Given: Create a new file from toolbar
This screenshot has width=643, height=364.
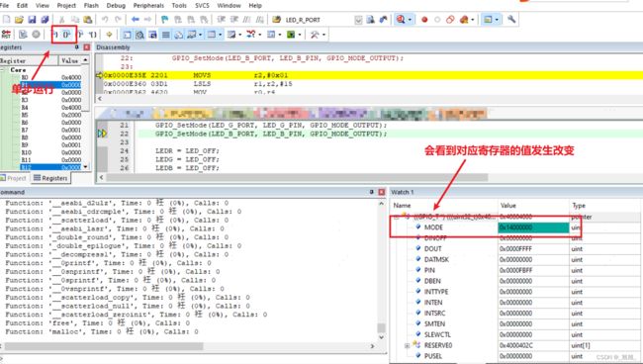Looking at the screenshot, I should coord(7,19).
